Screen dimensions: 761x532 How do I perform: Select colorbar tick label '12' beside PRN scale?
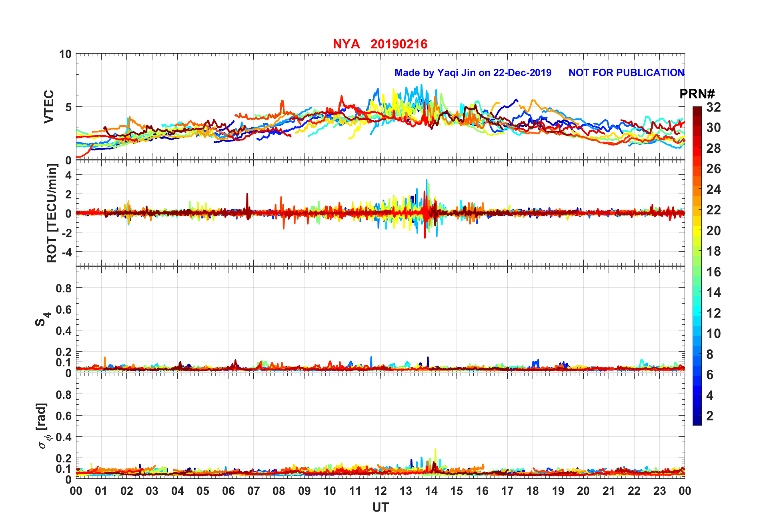pyautogui.click(x=713, y=313)
